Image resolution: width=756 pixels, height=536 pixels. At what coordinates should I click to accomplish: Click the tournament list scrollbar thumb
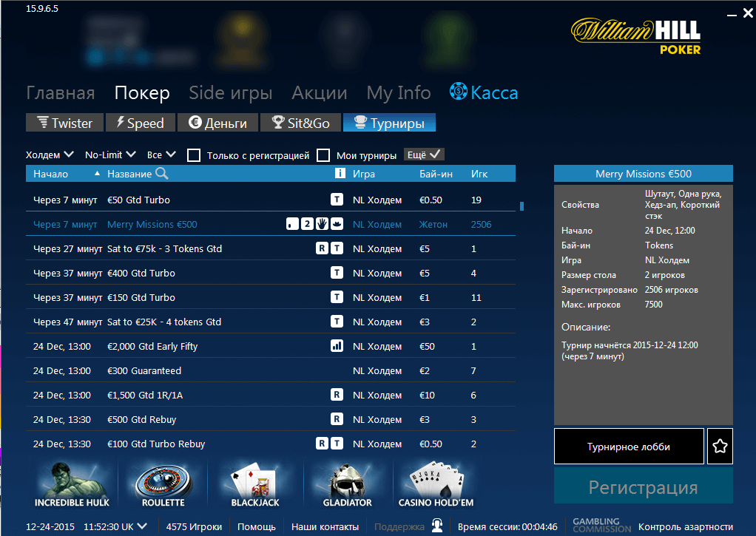522,206
